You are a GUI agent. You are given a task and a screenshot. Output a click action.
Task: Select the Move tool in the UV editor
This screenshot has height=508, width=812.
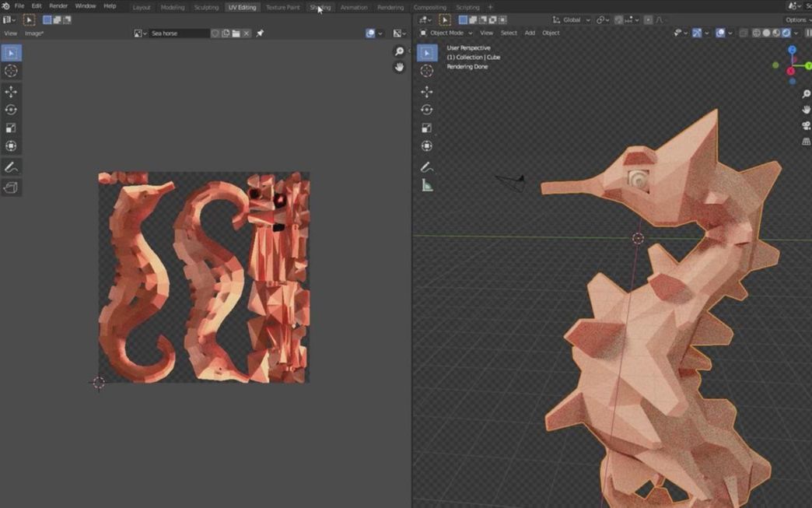pos(11,90)
